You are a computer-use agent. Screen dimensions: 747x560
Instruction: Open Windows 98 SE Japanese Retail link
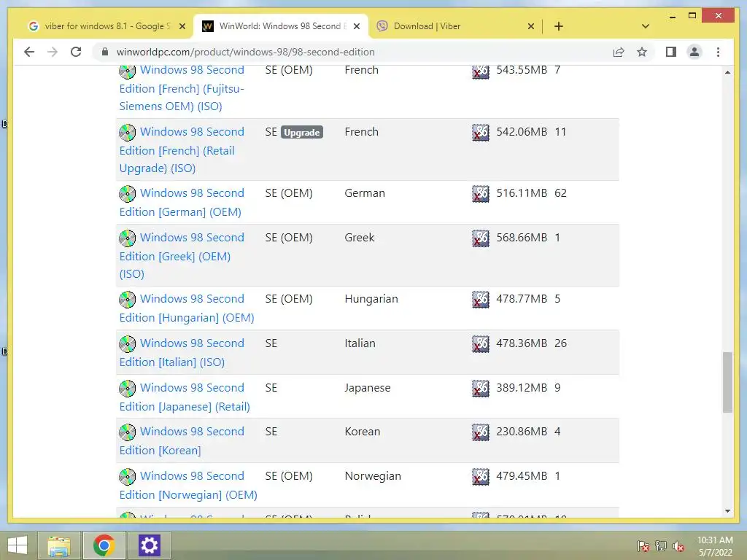pyautogui.click(x=185, y=397)
